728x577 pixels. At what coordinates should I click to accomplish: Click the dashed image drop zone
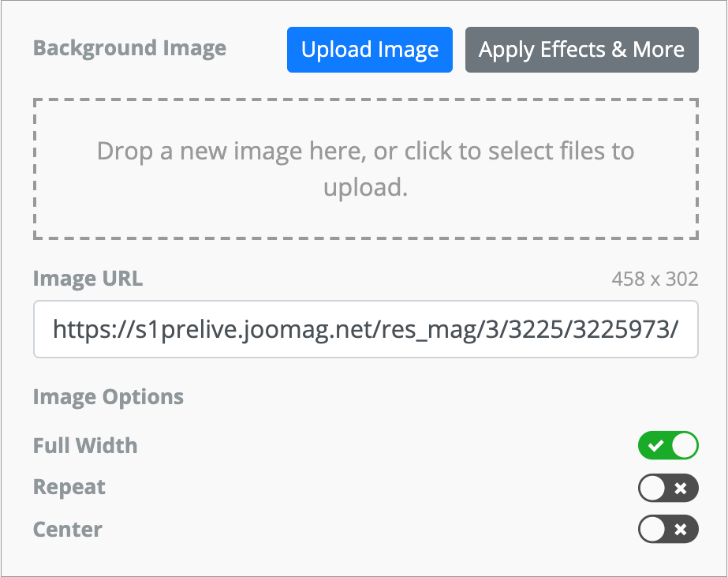365,169
